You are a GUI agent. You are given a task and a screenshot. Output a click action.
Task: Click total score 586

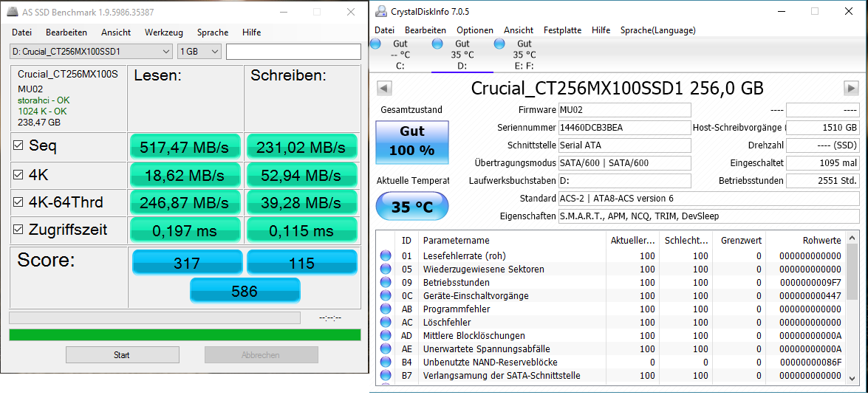pyautogui.click(x=245, y=291)
